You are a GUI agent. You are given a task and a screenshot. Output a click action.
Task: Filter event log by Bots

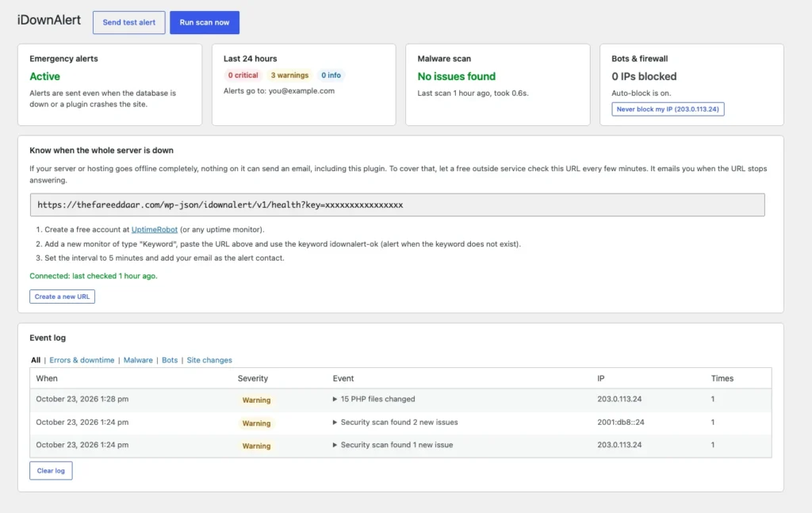[170, 360]
